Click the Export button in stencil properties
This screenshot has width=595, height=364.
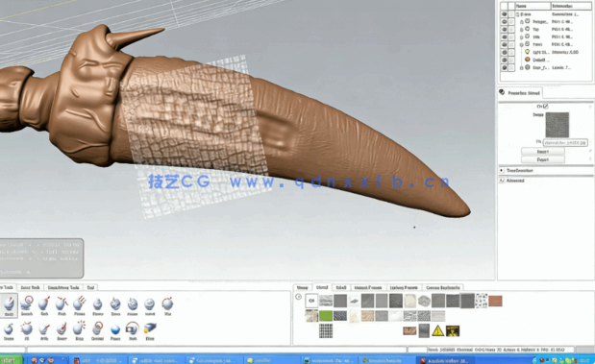click(543, 159)
